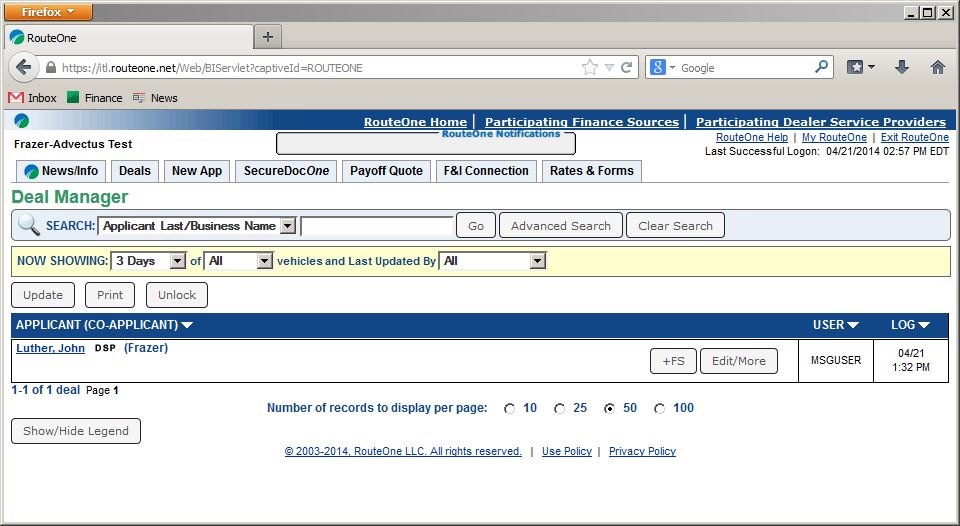
Task: Open the 3 Days time range dropdown
Action: click(148, 261)
